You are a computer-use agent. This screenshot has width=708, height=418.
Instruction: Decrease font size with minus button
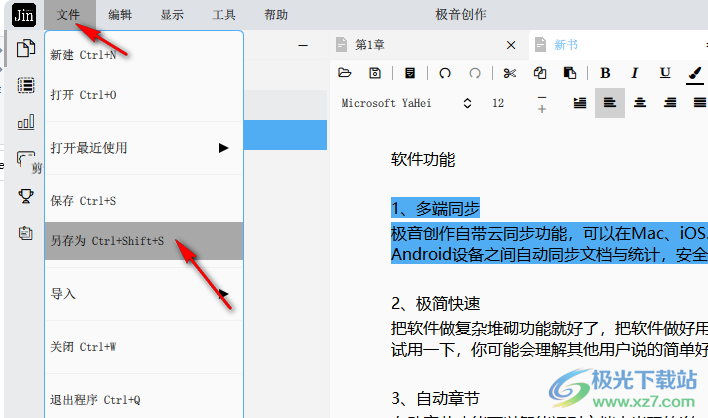(542, 97)
